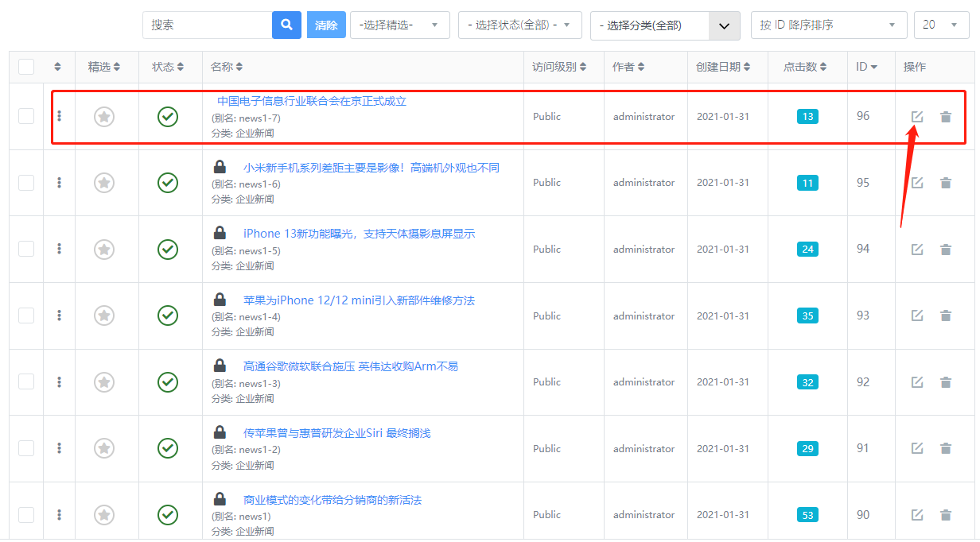Click the lock icon on the news1-2 article
The height and width of the screenshot is (542, 980).
220,433
